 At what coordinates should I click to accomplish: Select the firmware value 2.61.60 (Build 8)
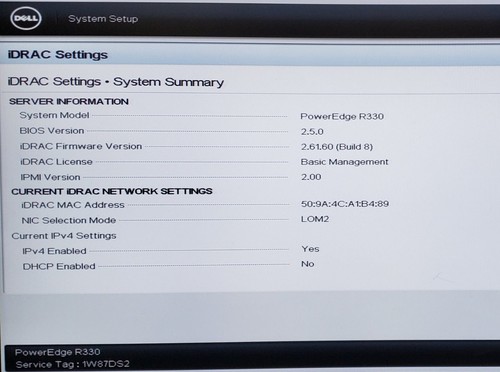click(337, 147)
